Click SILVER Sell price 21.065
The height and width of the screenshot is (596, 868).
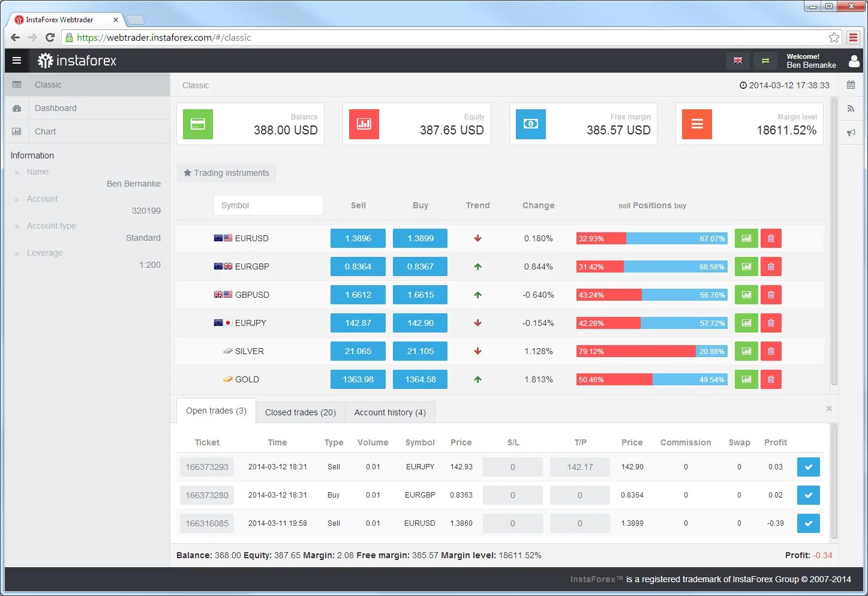click(x=358, y=351)
